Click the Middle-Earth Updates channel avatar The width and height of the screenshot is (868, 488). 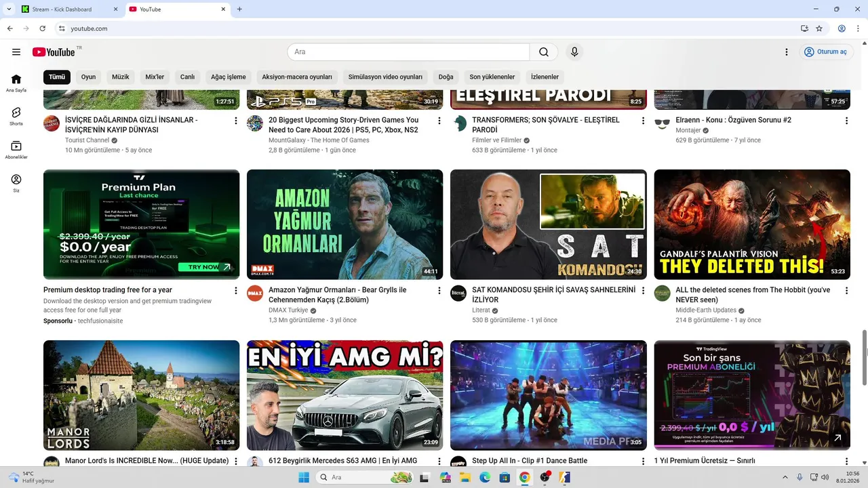pos(663,293)
